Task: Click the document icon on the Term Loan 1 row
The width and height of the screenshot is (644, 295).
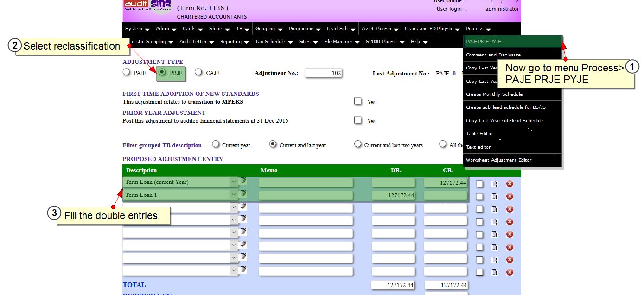Action: tap(495, 196)
